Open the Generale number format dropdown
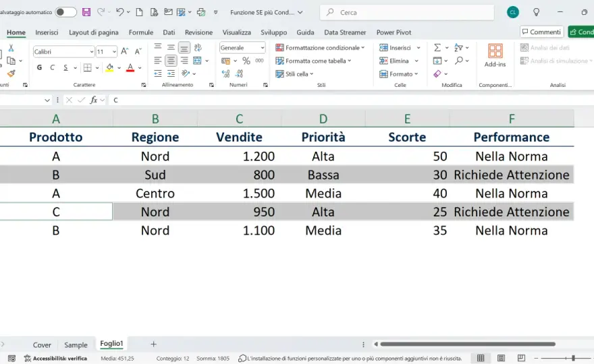 point(262,48)
